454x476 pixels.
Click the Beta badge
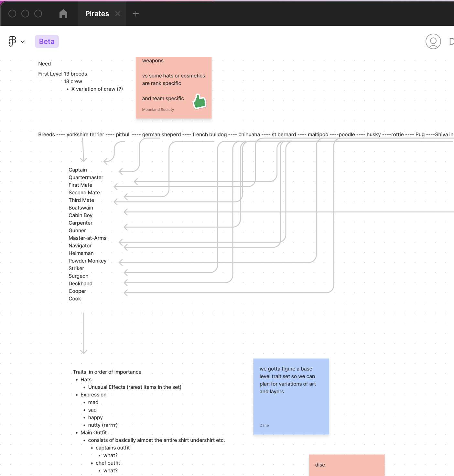(47, 41)
